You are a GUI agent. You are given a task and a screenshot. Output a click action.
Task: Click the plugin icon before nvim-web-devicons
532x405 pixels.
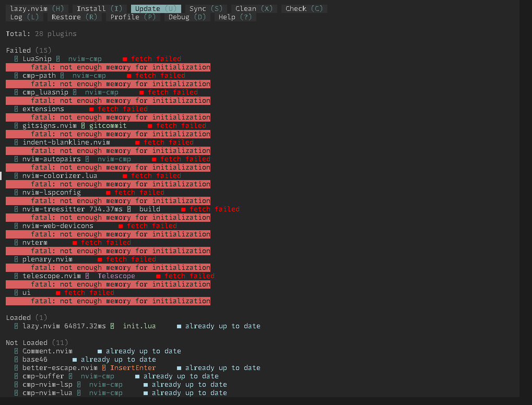16,225
